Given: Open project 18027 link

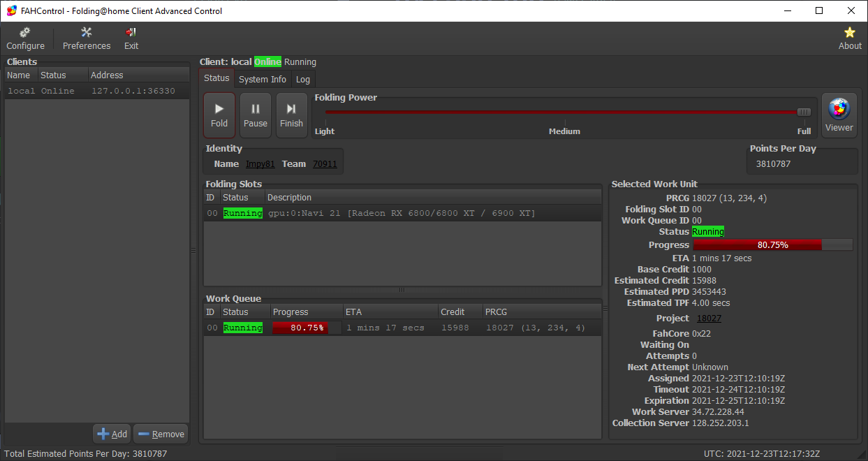Looking at the screenshot, I should (709, 319).
